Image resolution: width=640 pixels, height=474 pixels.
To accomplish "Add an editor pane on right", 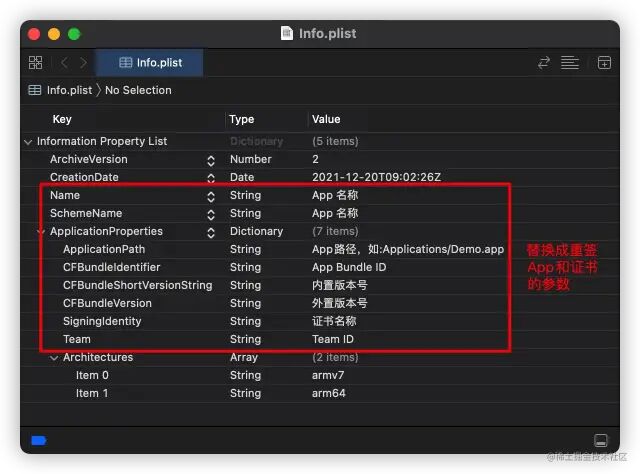I will click(604, 62).
